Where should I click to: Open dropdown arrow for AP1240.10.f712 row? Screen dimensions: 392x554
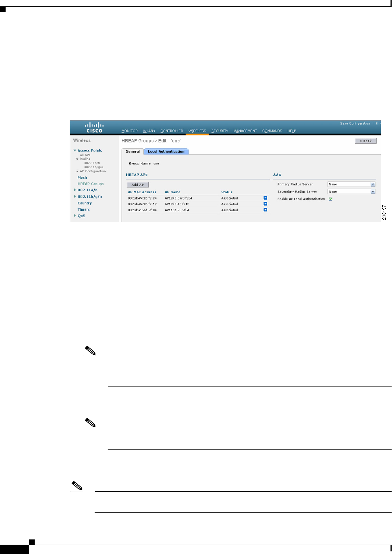click(265, 204)
